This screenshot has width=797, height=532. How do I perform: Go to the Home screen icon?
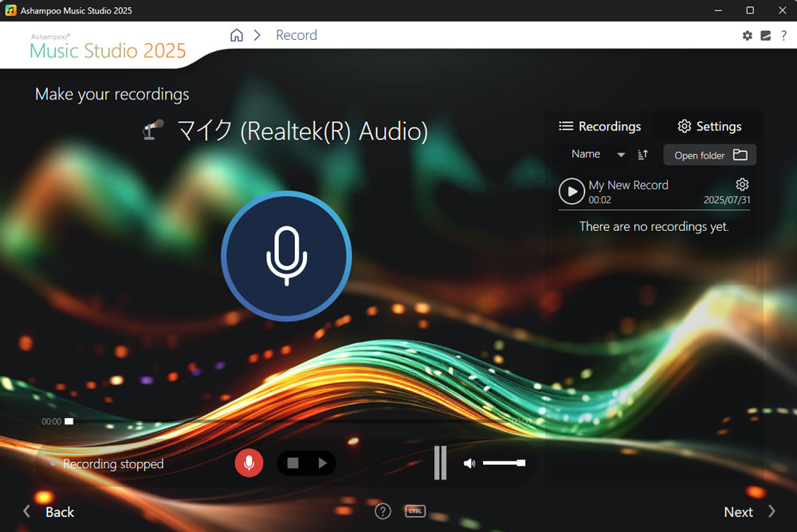click(237, 35)
